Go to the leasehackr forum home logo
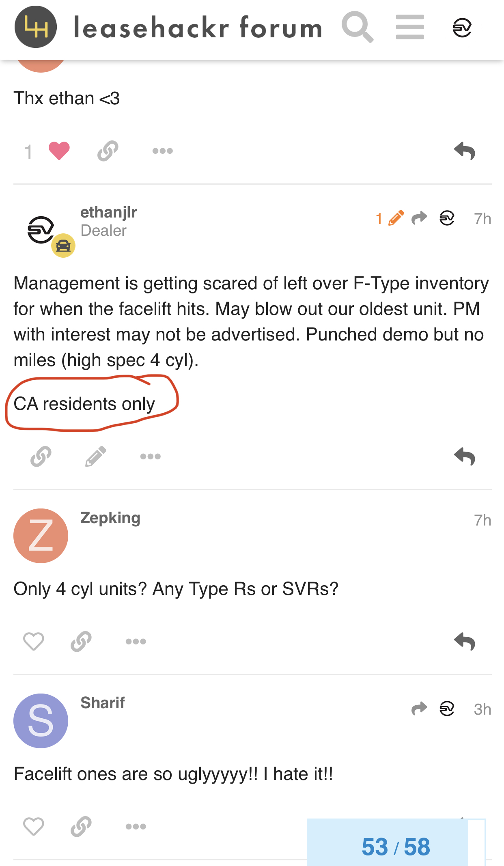The image size is (504, 866). pyautogui.click(x=36, y=27)
